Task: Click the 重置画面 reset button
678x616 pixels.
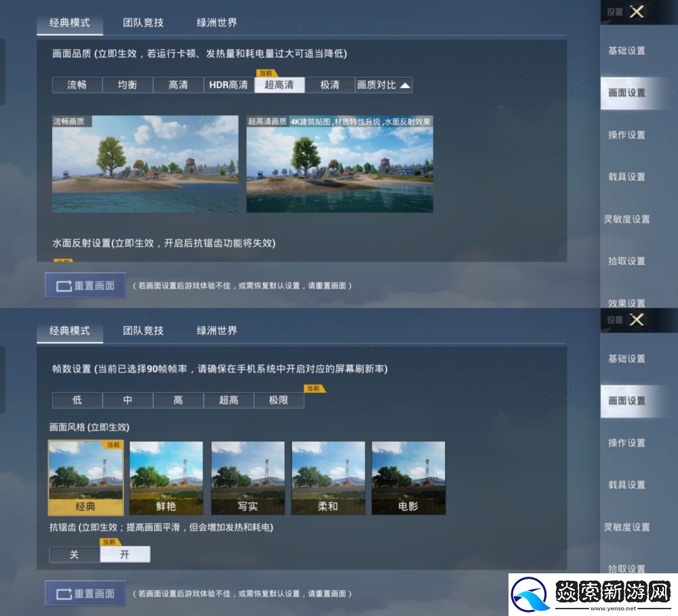Action: coord(85,285)
